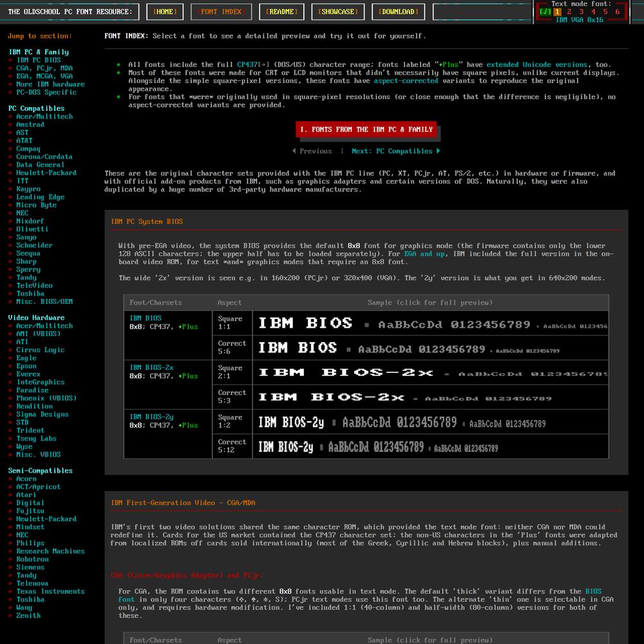Switch text mode font to option 4
Viewport: 644px width, 644px height.
(594, 12)
